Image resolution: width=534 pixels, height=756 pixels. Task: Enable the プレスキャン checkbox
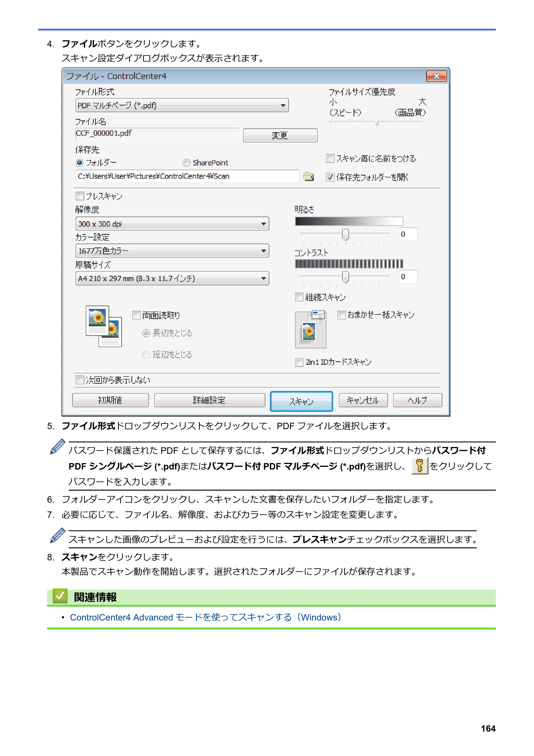tap(80, 196)
